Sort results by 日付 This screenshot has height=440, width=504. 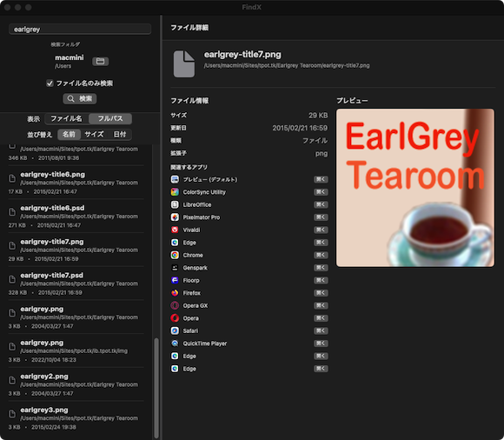(x=120, y=135)
